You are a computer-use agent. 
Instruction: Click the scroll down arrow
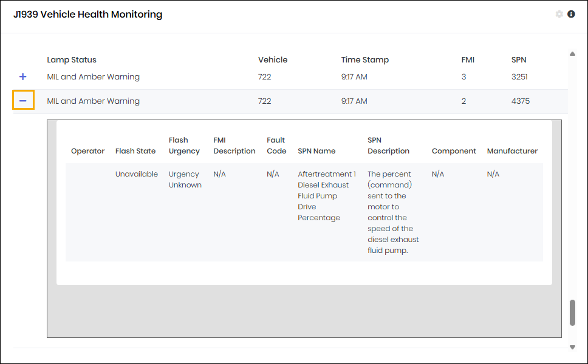coord(572,347)
